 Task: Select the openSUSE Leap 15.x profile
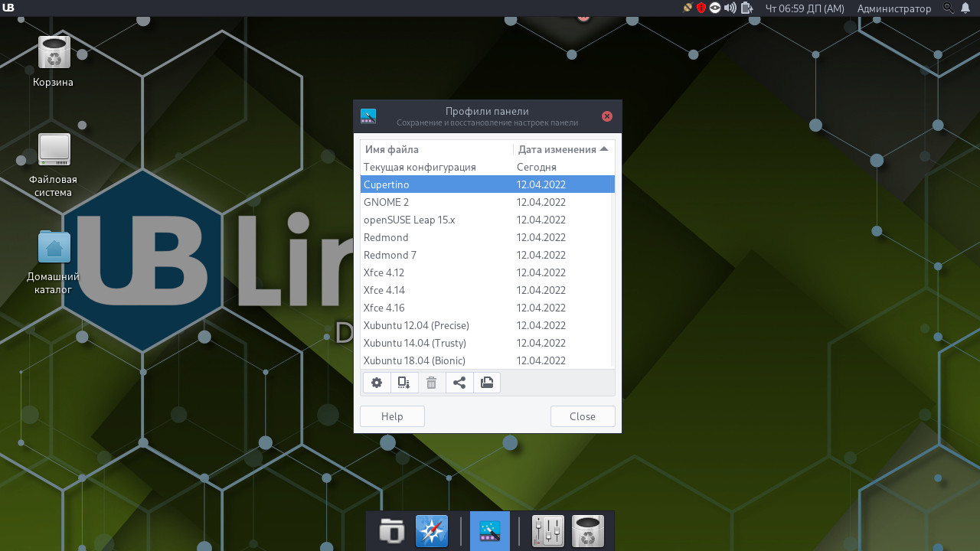tap(488, 220)
